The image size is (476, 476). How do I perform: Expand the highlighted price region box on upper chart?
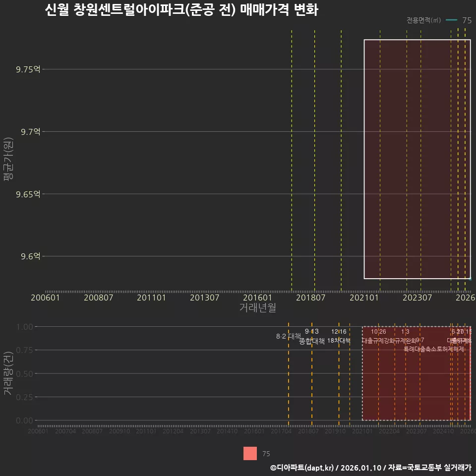click(x=417, y=159)
